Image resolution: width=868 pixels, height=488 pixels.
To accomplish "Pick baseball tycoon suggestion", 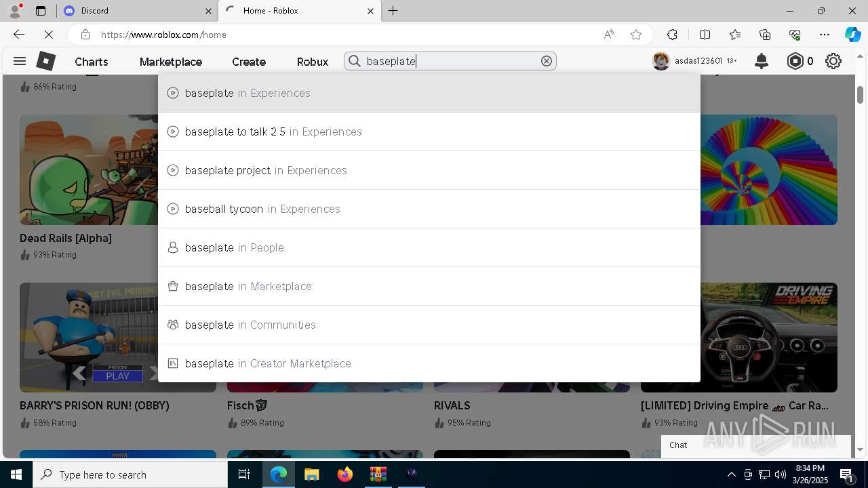I will [x=429, y=209].
